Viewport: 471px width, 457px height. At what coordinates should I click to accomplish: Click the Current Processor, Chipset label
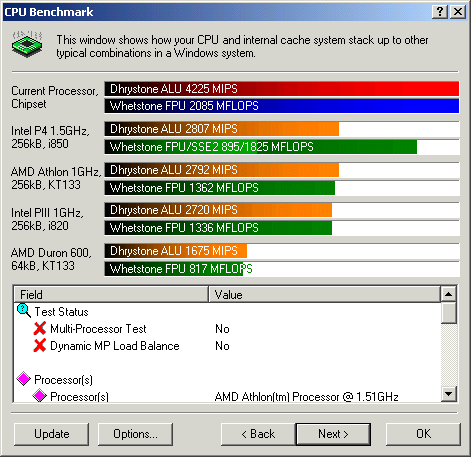pos(55,97)
